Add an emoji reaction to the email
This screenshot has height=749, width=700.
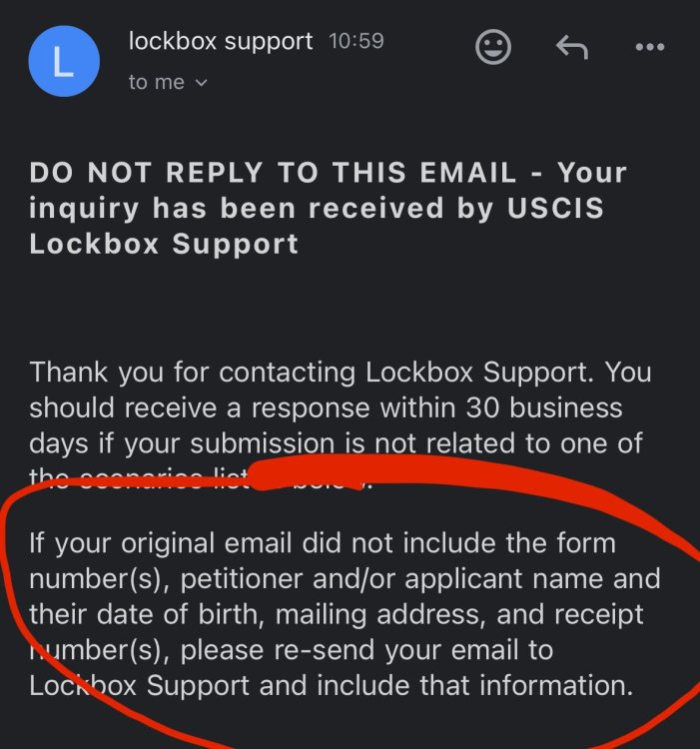(493, 48)
